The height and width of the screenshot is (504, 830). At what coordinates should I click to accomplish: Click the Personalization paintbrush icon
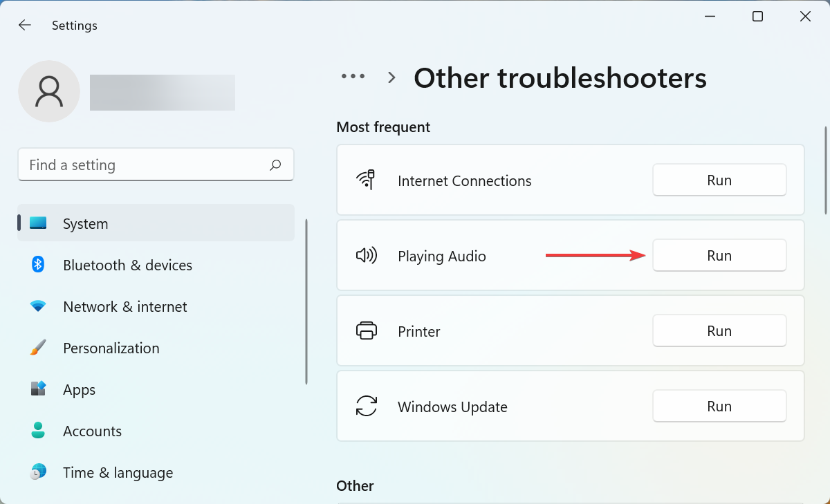pyautogui.click(x=38, y=347)
